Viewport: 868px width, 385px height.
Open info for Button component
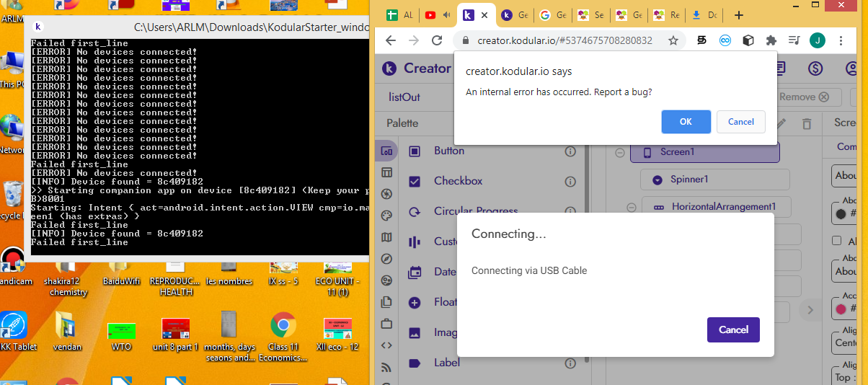(x=570, y=151)
